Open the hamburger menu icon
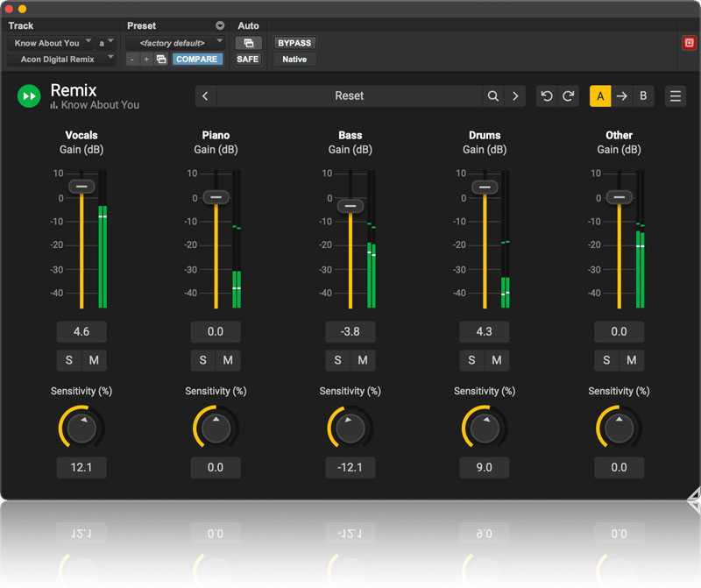This screenshot has width=701, height=588. (x=676, y=96)
